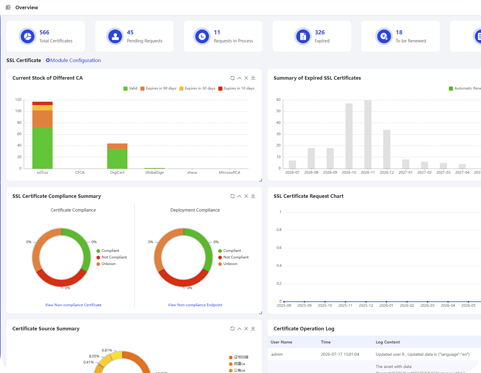Image resolution: width=481 pixels, height=373 pixels.
Task: Toggle Not Compliant legend in Deployment Compliance chart
Action: coord(233,257)
